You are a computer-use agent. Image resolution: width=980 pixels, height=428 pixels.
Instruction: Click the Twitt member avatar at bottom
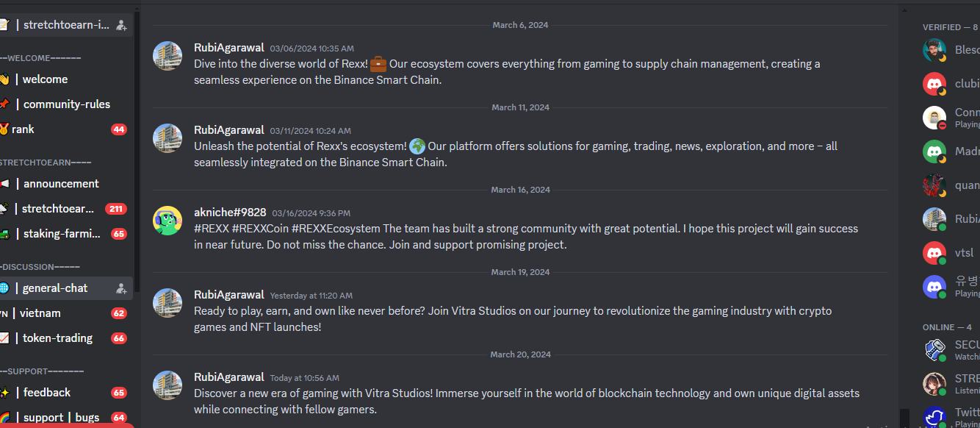coord(934,417)
